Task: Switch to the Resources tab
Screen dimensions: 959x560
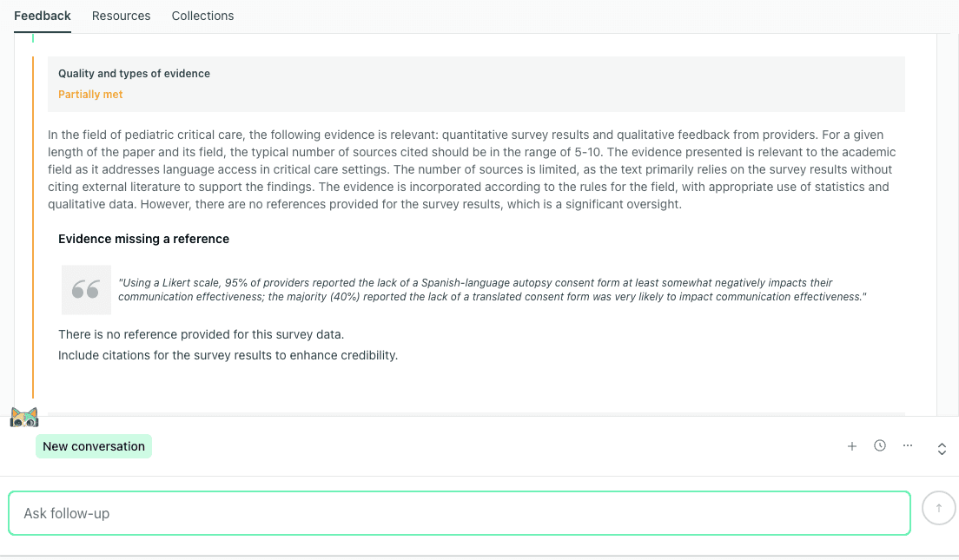Action: click(x=121, y=16)
